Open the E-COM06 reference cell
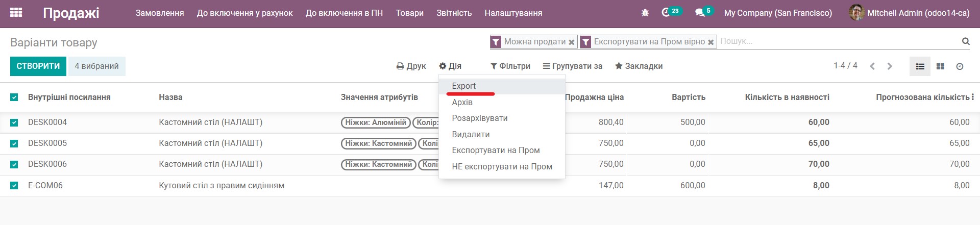Image resolution: width=980 pixels, height=225 pixels. click(x=45, y=186)
